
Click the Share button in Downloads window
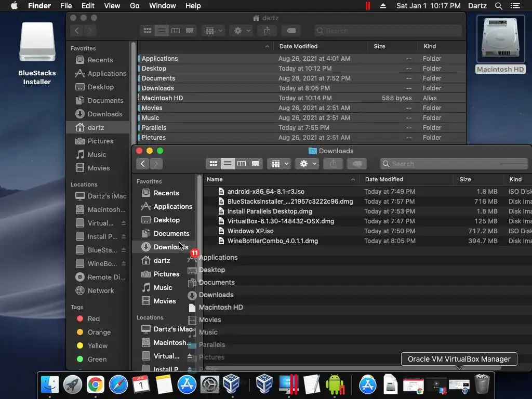point(333,164)
